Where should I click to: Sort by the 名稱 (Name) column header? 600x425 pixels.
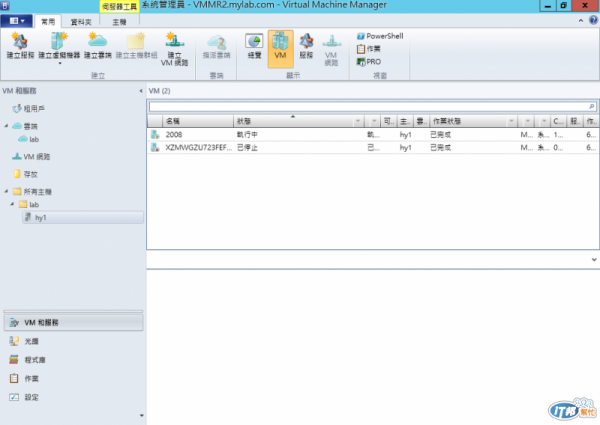point(198,121)
